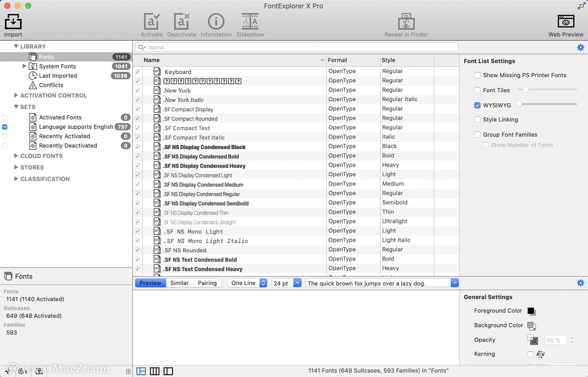588x377 pixels.
Task: Switch to two-pane layout icon
Action: [x=168, y=371]
